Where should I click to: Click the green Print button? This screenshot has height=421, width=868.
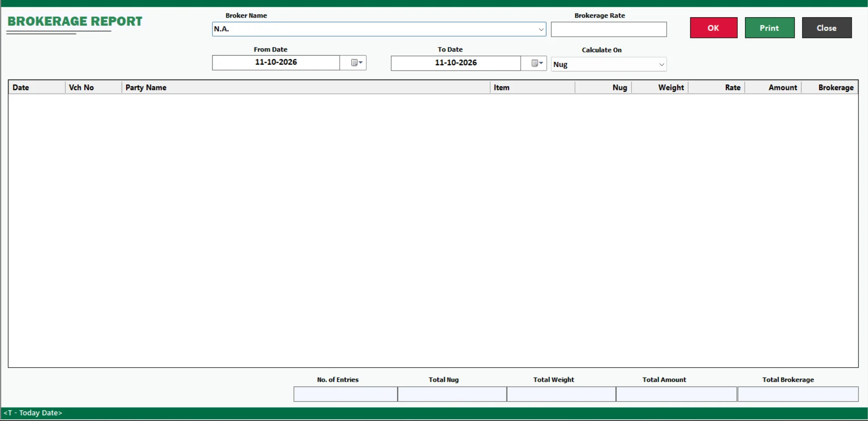[769, 28]
